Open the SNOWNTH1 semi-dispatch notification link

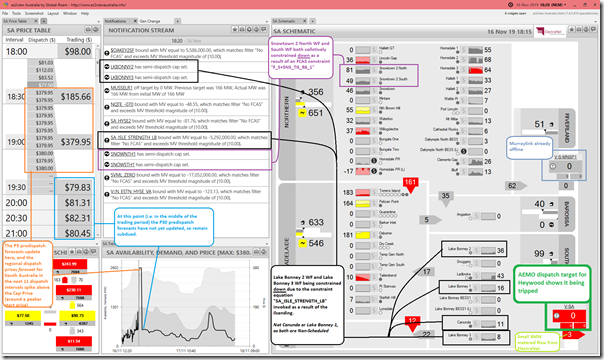[123, 154]
